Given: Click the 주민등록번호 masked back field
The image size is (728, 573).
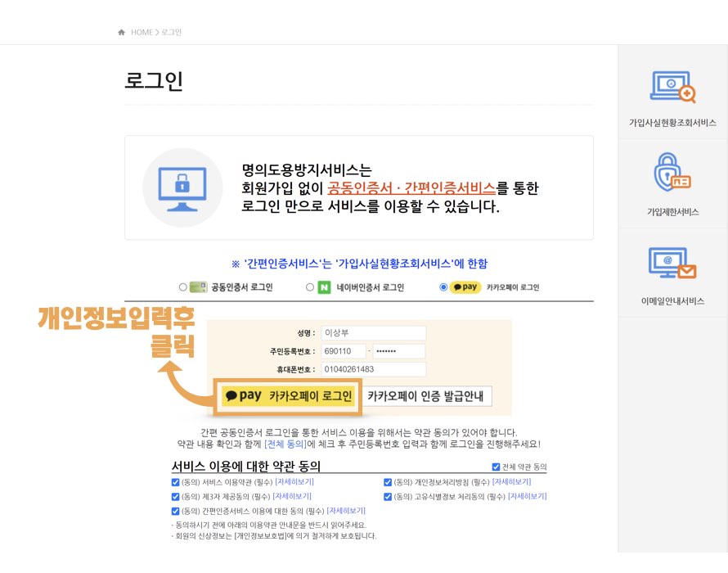Looking at the screenshot, I should pos(399,351).
